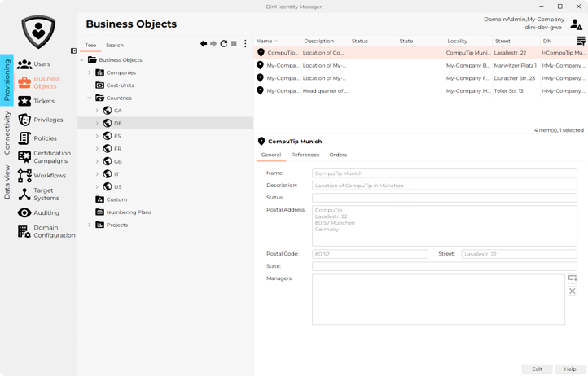Viewport: 588px width, 376px height.
Task: Select the Connectivity vertical tab
Action: click(7, 133)
